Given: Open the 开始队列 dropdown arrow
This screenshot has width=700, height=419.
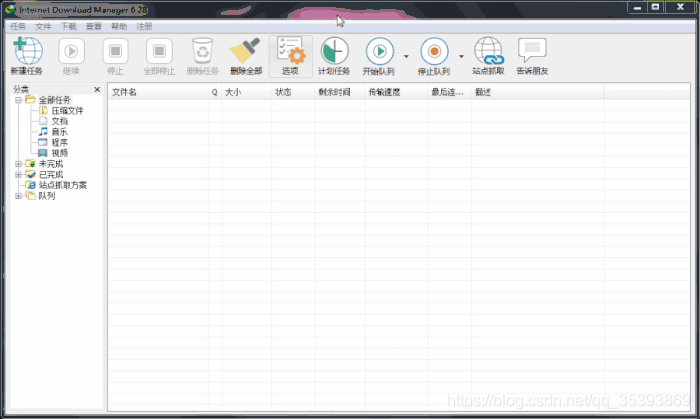Looking at the screenshot, I should coord(406,56).
